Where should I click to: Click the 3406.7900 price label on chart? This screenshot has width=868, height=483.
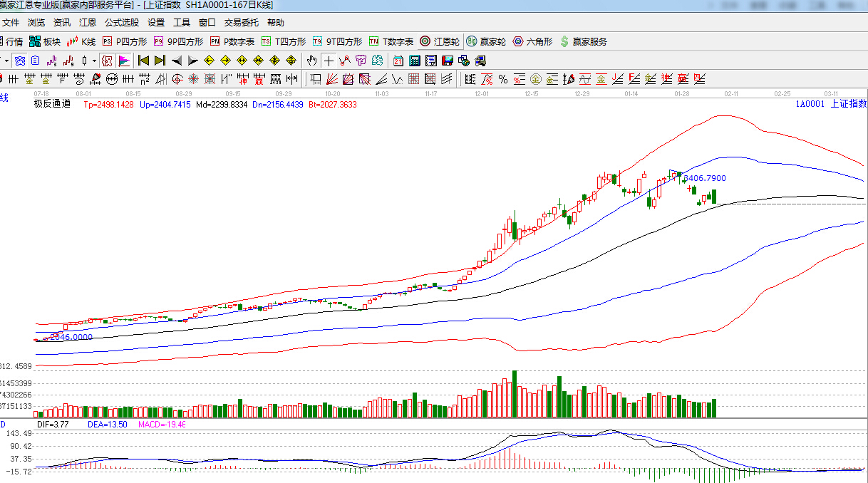705,178
